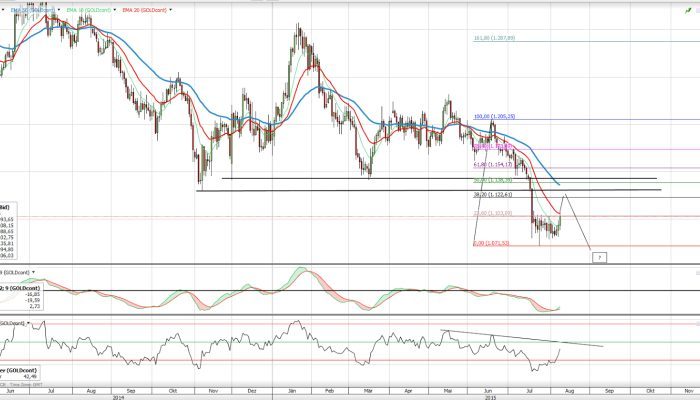
Task: Click the Aug 2015 label on time axis
Action: (x=569, y=391)
